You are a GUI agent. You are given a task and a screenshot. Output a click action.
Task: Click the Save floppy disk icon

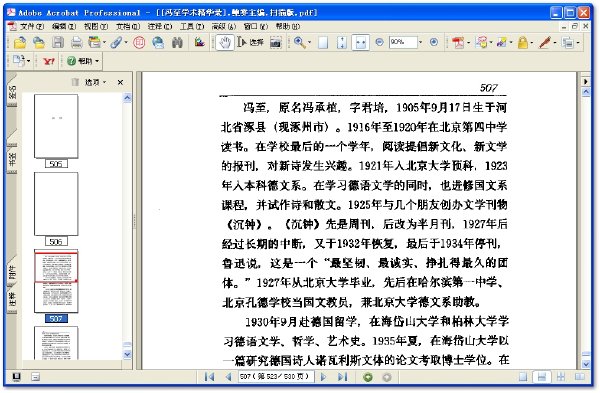click(58, 42)
